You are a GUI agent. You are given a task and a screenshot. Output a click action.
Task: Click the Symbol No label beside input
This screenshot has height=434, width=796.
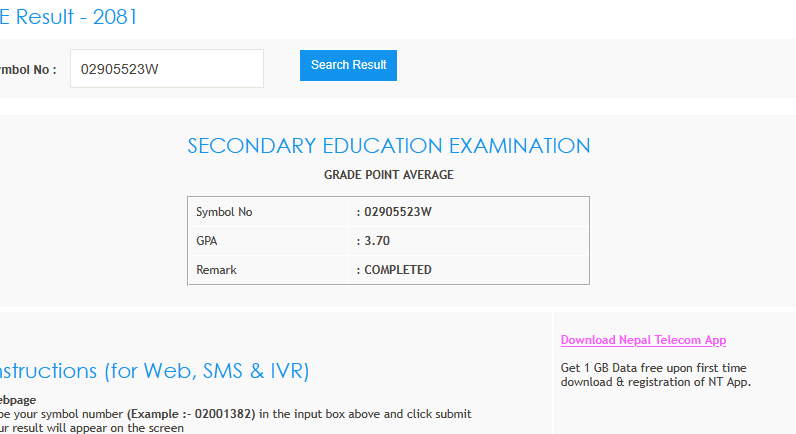coord(28,70)
